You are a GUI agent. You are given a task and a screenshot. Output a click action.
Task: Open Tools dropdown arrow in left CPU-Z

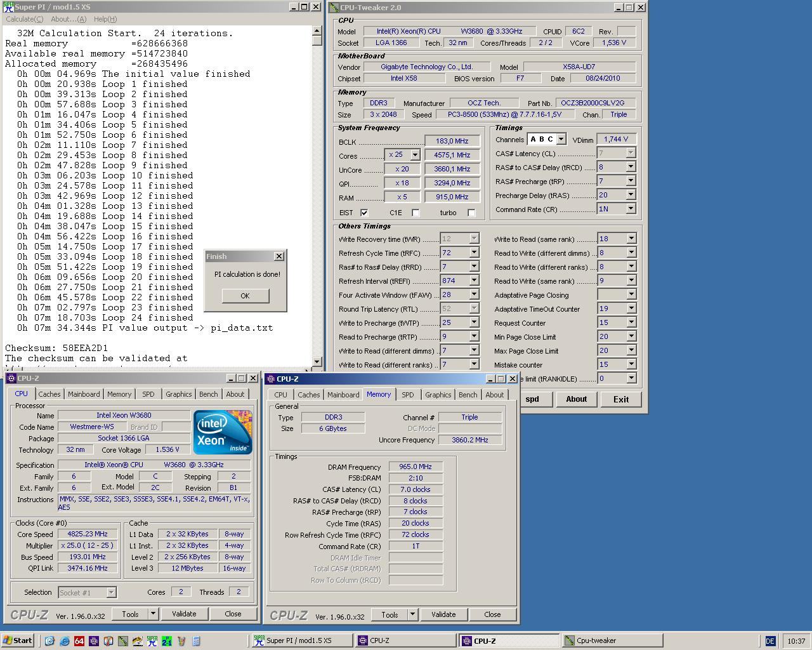point(153,614)
